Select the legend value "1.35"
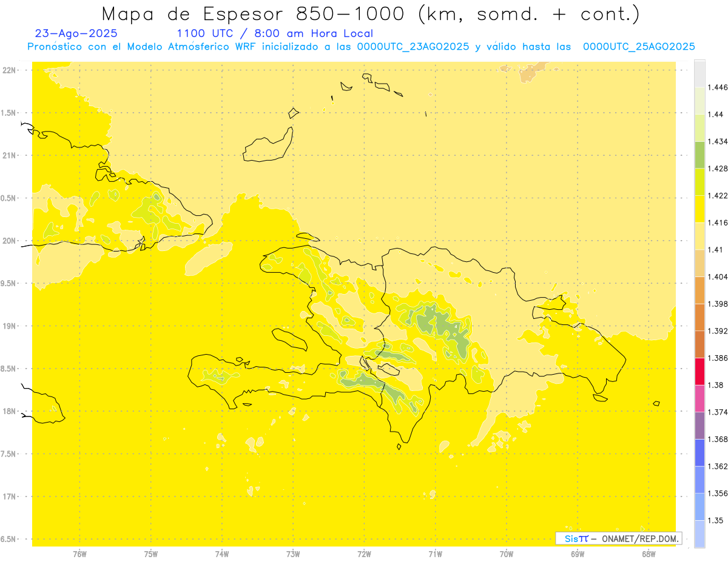This screenshot has height=562, width=728. tap(715, 521)
